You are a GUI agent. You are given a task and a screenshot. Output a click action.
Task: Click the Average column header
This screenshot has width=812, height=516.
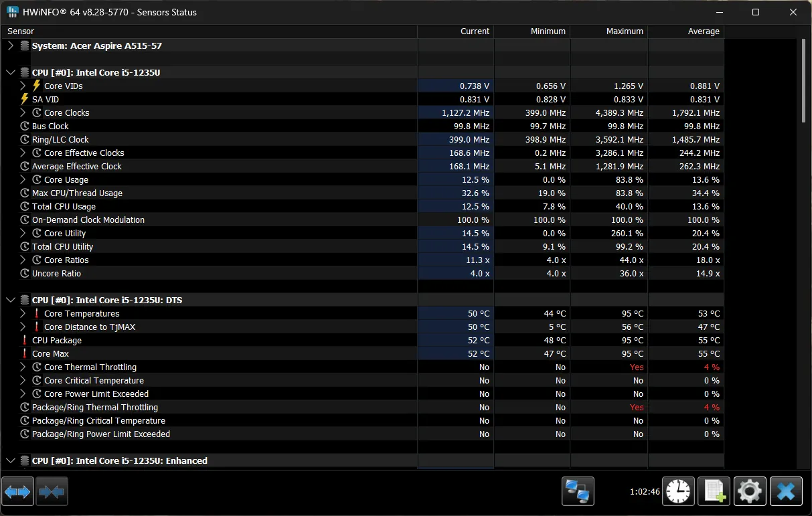(x=686, y=31)
